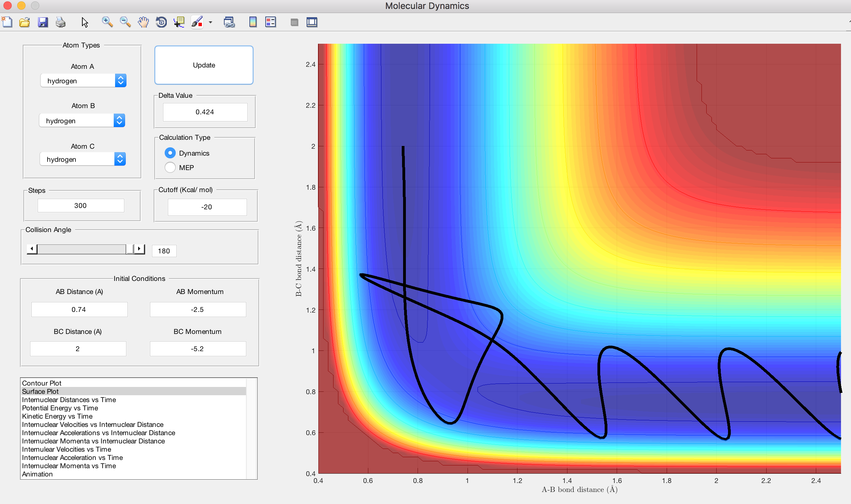Viewport: 851px width, 504px height.
Task: Toggle the Brush data tool
Action: (197, 22)
